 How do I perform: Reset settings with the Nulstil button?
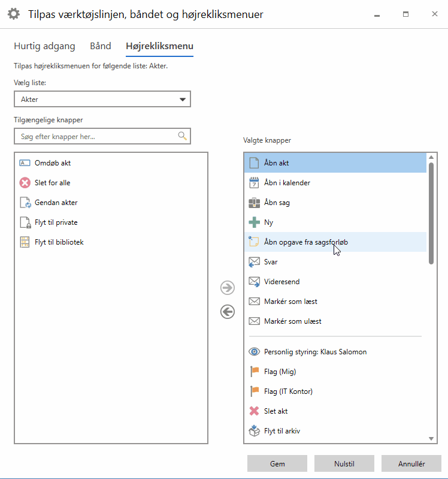click(x=344, y=464)
